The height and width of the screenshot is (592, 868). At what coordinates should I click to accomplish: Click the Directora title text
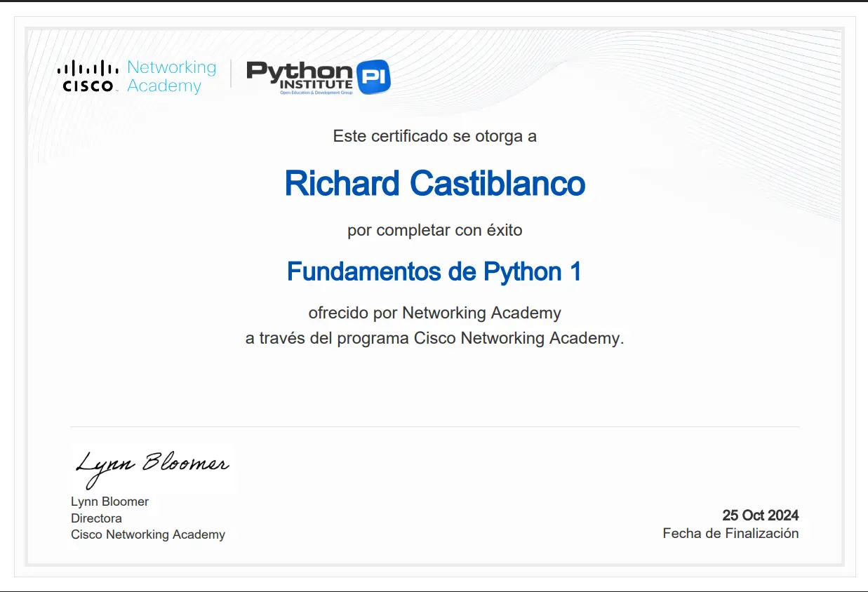click(97, 518)
